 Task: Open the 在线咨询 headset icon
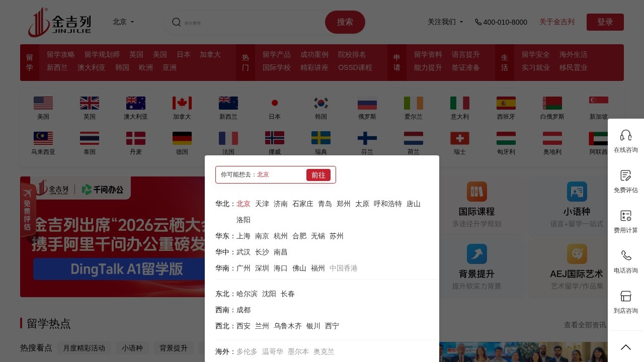(x=626, y=135)
